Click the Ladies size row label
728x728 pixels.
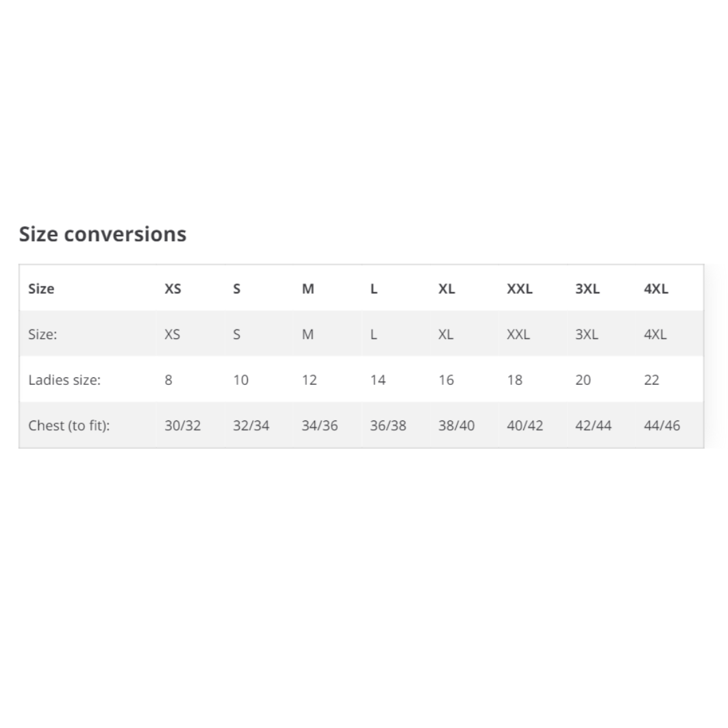(x=64, y=380)
